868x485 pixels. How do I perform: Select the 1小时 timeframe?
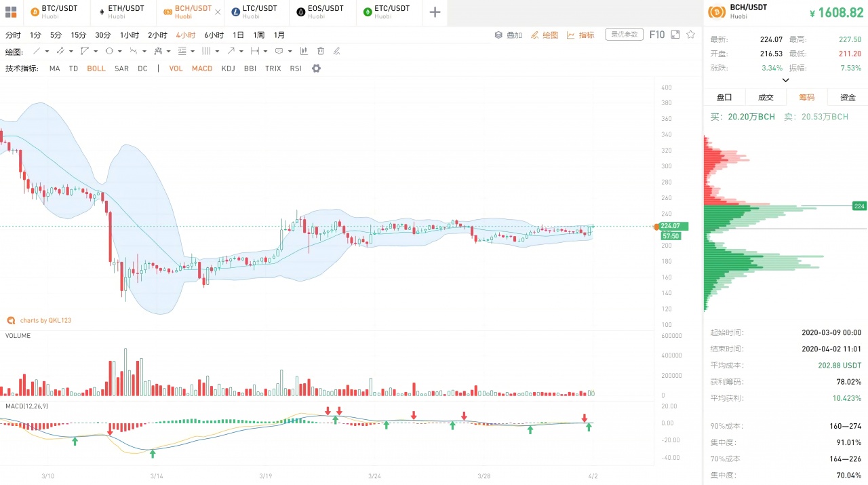pos(130,35)
